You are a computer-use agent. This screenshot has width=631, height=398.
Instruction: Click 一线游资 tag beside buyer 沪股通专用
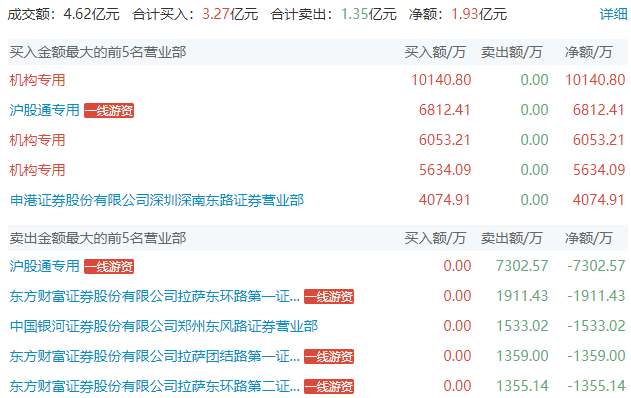[x=109, y=110]
